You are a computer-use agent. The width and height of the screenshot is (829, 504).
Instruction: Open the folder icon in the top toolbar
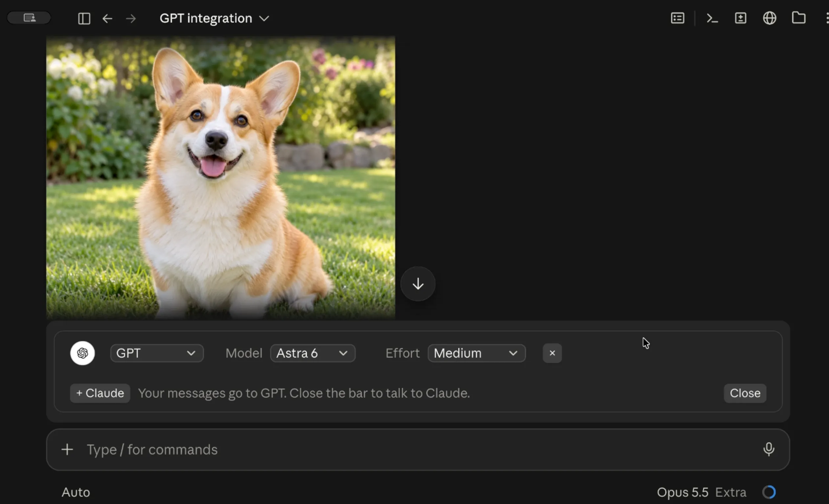799,17
